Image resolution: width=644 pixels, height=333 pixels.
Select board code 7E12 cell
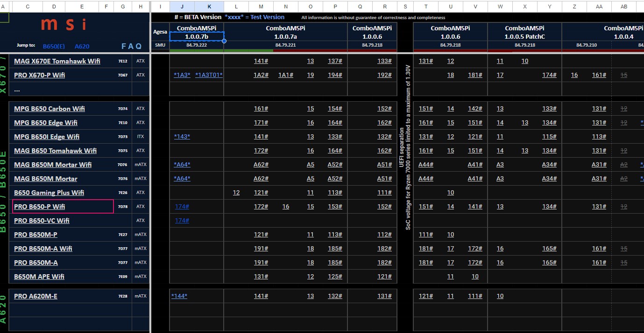coord(122,61)
